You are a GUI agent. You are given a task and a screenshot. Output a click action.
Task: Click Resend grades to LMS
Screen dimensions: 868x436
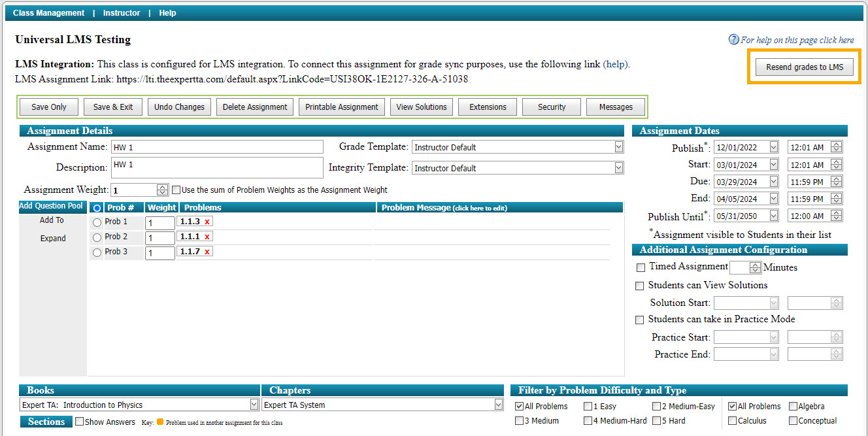click(804, 67)
